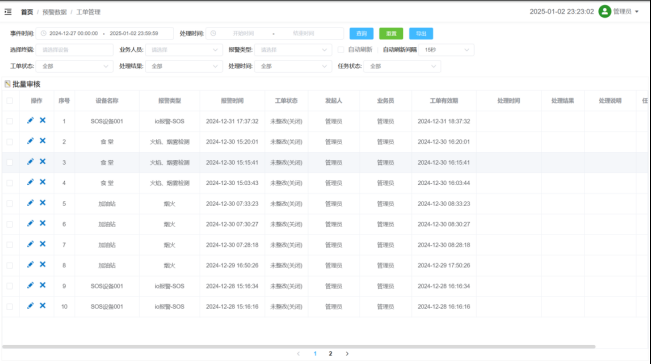Edit work order row 1 (SOS设备001, 17:37:32)
The height and width of the screenshot is (364, 653).
click(30, 120)
